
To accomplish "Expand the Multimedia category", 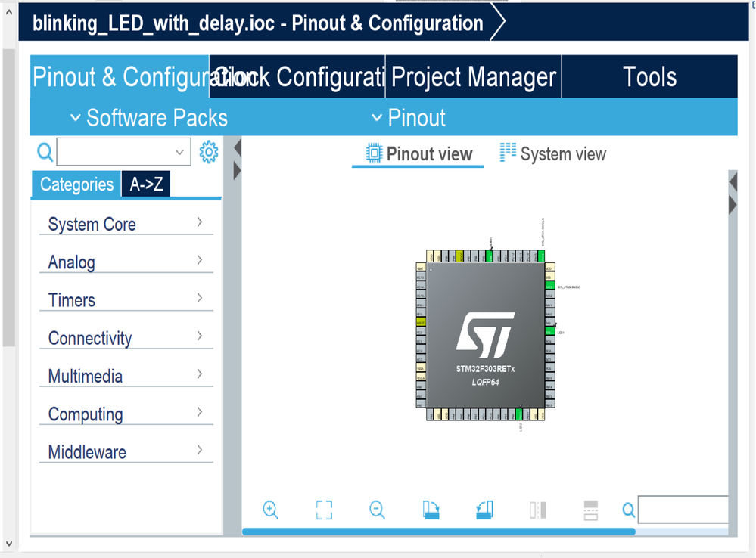I will (126, 376).
